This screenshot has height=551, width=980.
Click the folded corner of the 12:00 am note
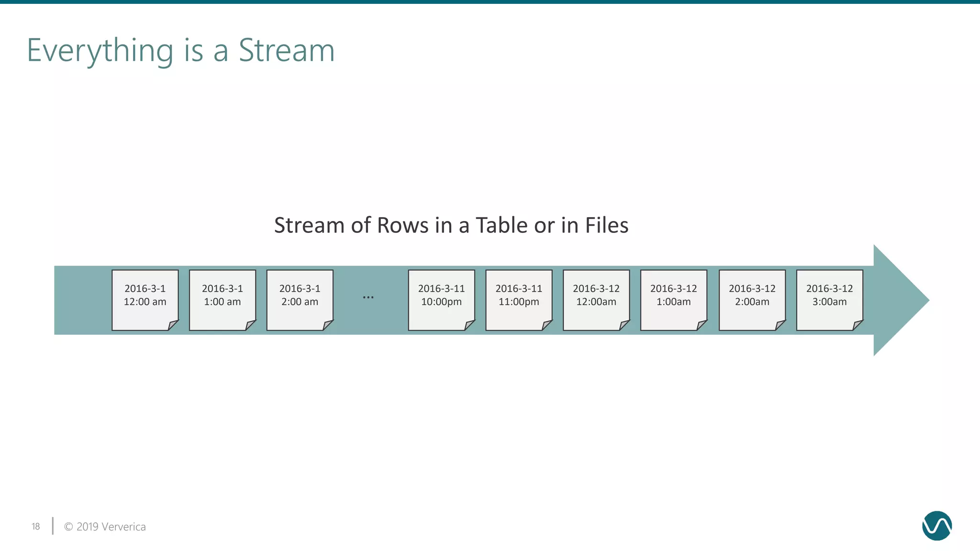pyautogui.click(x=172, y=325)
